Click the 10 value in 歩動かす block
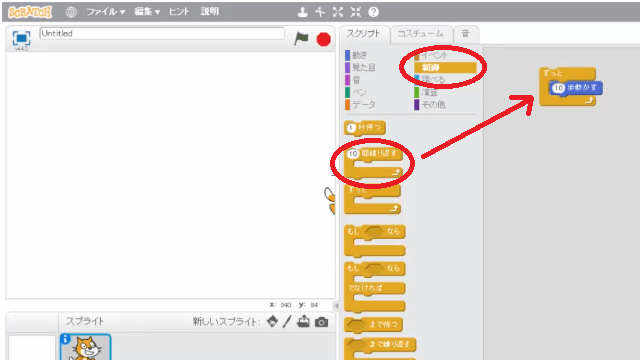Viewport: 640px width, 360px height. (x=558, y=88)
